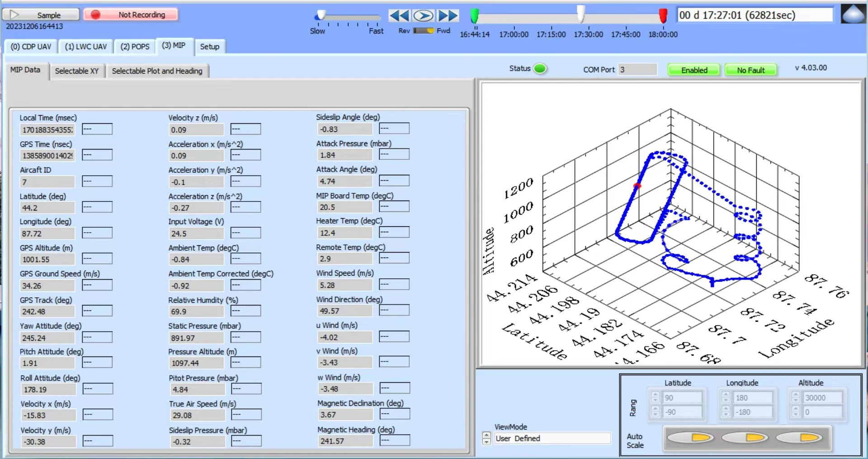Open the Selectable XY tab

click(77, 71)
